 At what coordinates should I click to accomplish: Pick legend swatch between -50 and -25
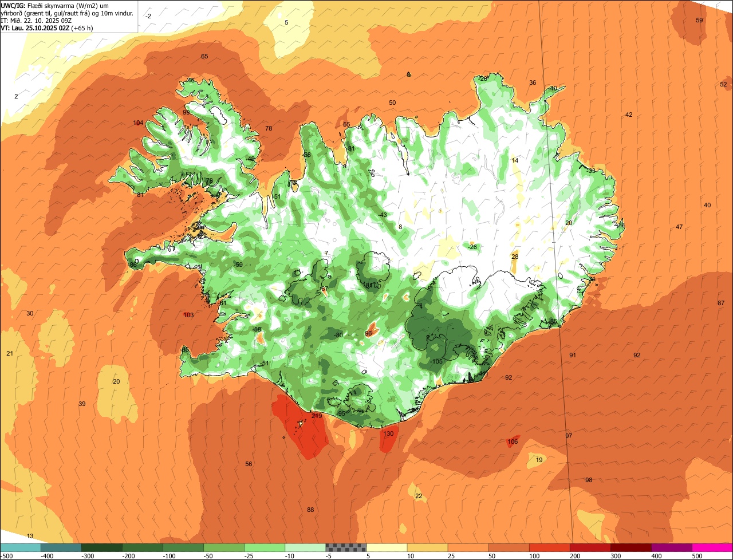point(223,547)
